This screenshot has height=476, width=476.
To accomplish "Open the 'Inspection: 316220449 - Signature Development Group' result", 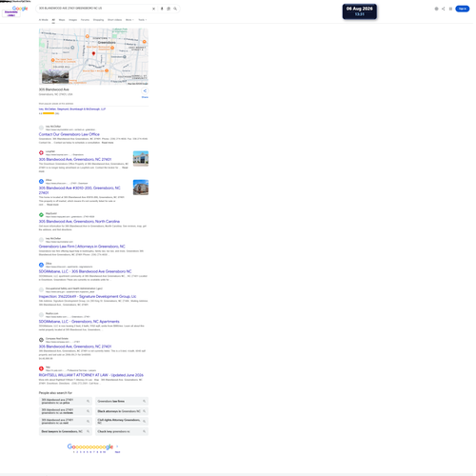I will [x=88, y=296].
